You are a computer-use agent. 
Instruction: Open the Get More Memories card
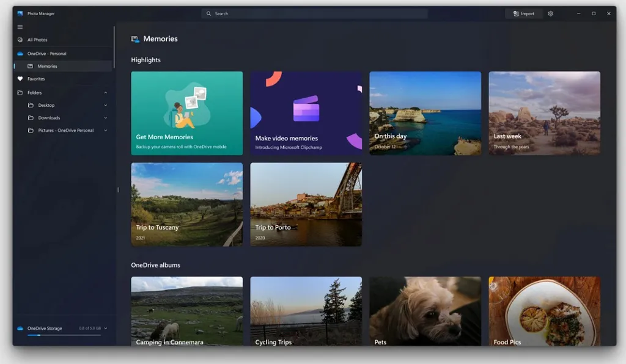[187, 113]
